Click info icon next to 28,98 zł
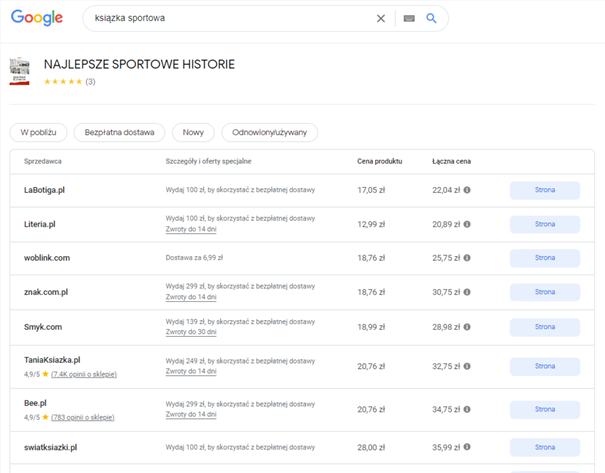605x473 pixels. (467, 327)
